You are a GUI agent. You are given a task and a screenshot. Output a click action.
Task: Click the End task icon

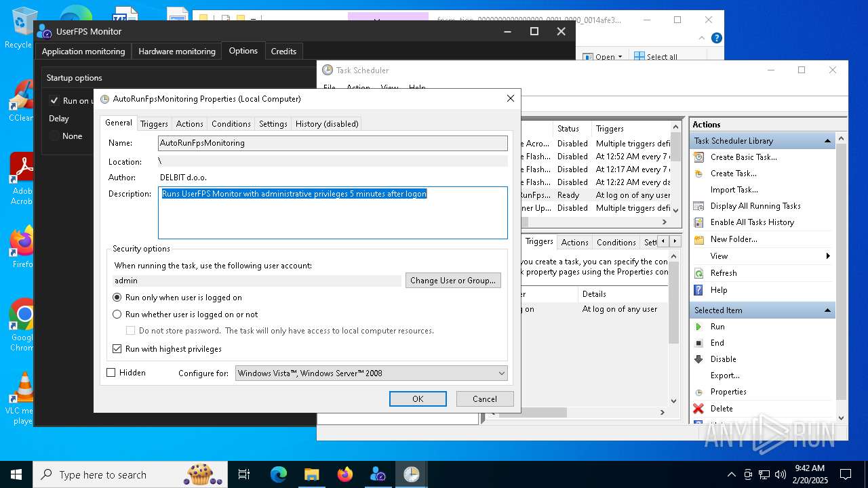(698, 343)
